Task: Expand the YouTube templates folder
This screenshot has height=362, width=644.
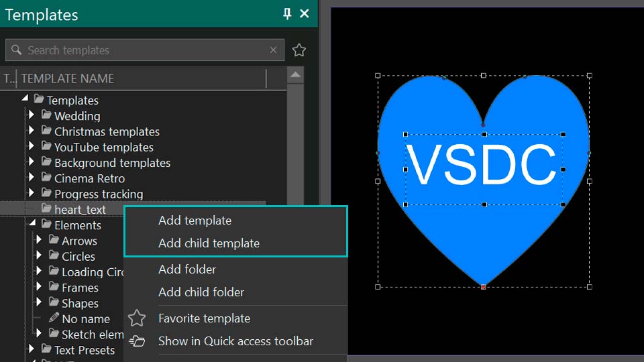Action: point(32,146)
